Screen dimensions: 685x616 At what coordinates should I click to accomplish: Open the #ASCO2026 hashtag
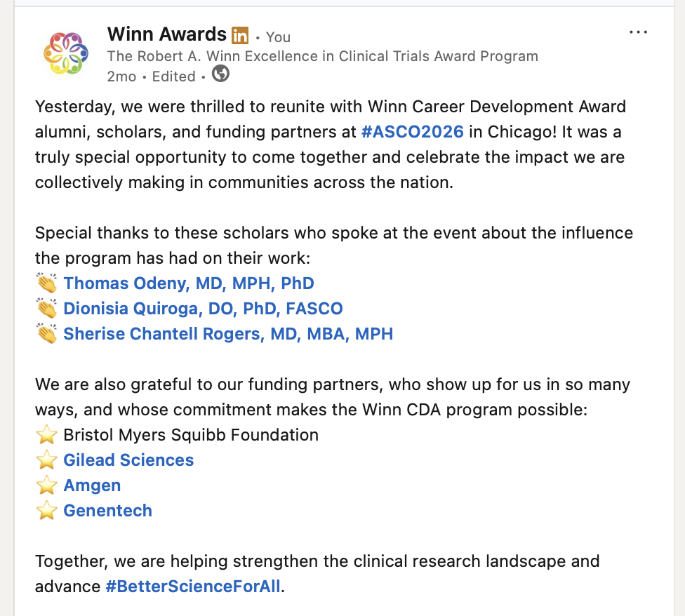coord(413,131)
